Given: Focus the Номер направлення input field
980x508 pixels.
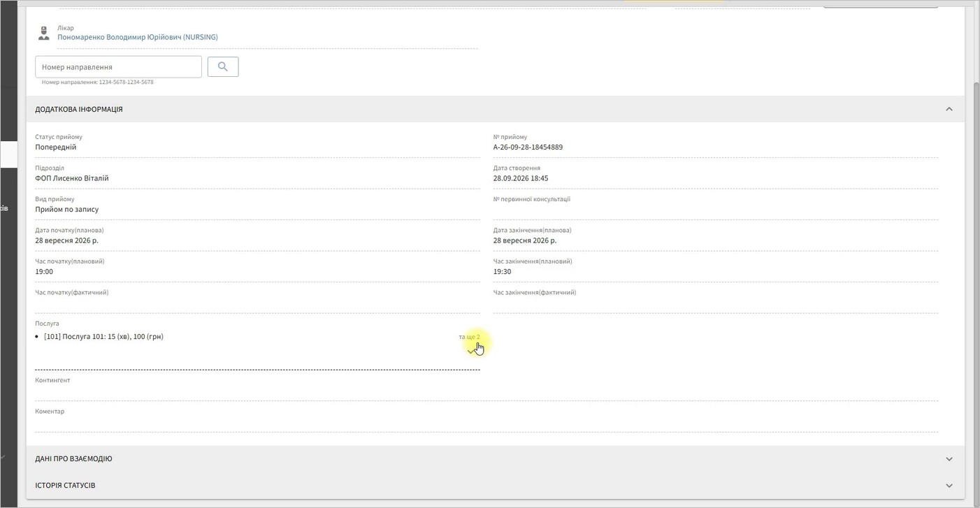Looking at the screenshot, I should click(118, 67).
